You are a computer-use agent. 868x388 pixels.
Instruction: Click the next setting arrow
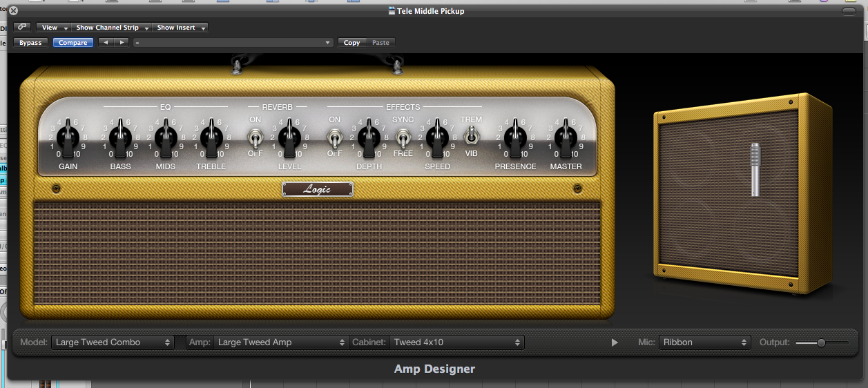coord(122,43)
